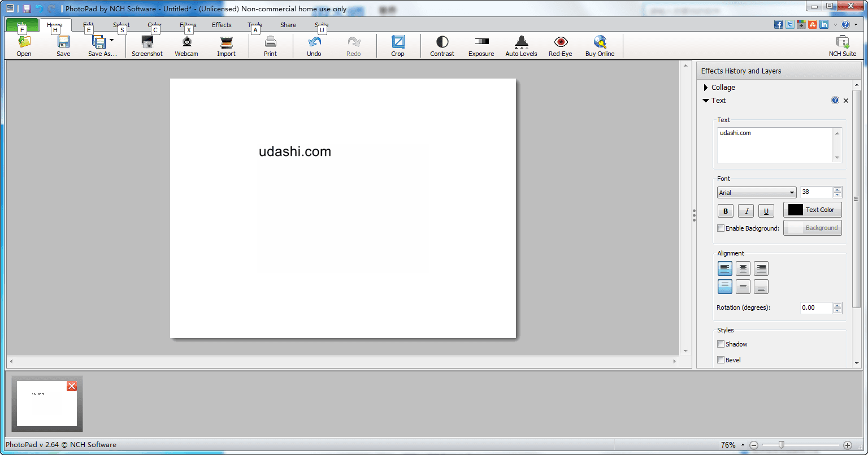The height and width of the screenshot is (455, 868).
Task: Toggle Bold text formatting
Action: (x=726, y=211)
